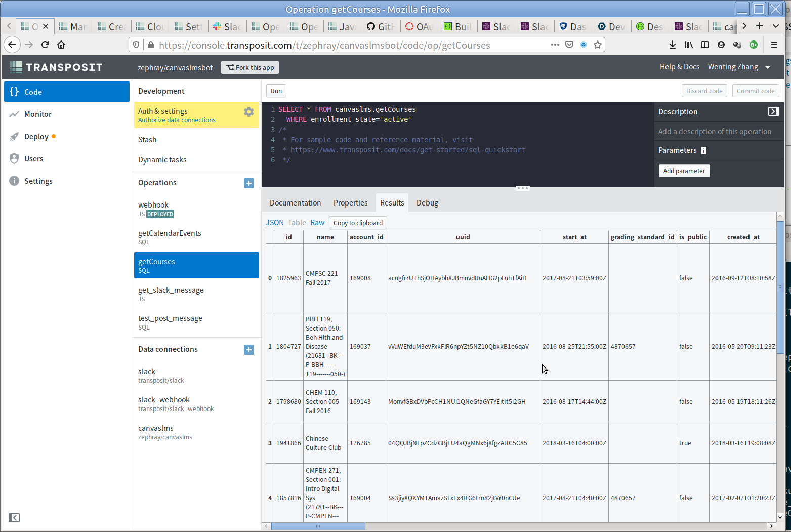Close the current getCourses browser tab

(x=46, y=26)
